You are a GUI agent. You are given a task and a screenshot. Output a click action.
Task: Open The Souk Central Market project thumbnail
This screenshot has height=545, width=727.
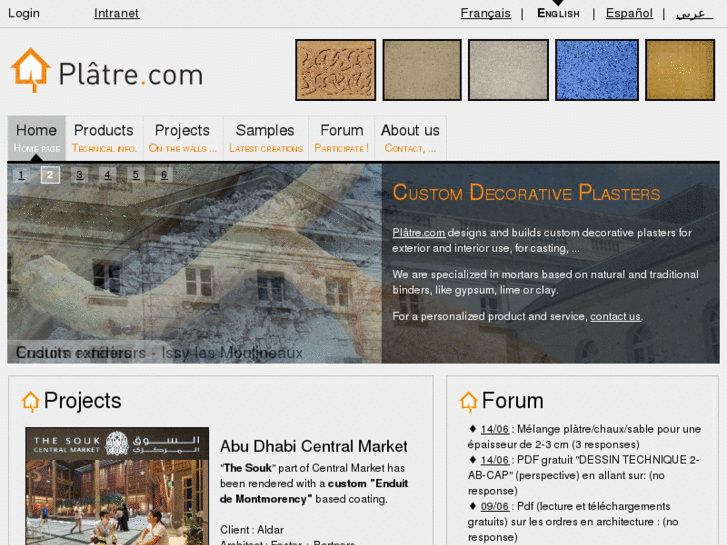tap(117, 486)
